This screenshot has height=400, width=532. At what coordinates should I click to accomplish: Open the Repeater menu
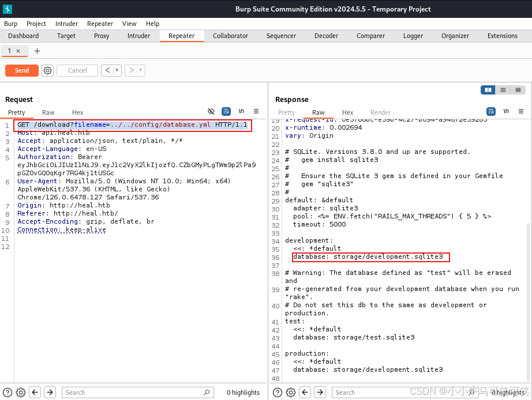[x=100, y=24]
